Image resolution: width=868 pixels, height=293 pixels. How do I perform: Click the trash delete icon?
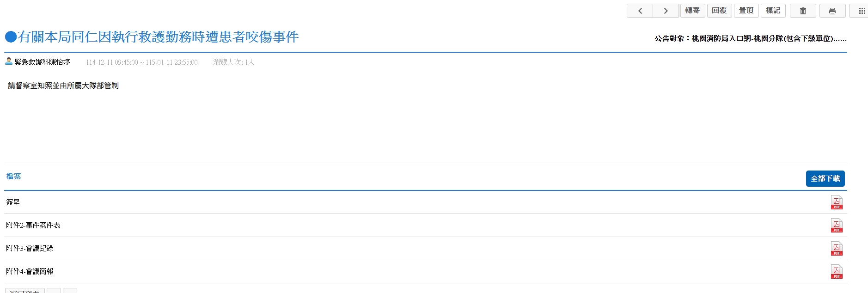pyautogui.click(x=803, y=11)
